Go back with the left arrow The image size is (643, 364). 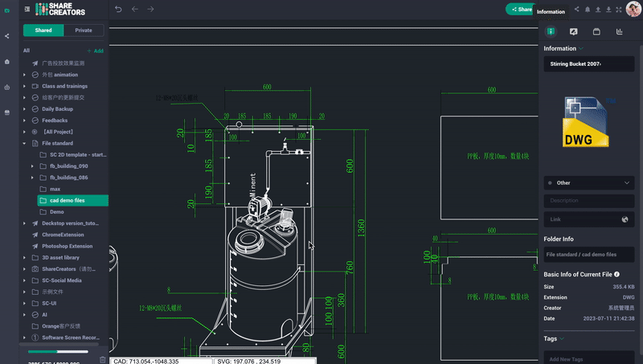coord(135,9)
